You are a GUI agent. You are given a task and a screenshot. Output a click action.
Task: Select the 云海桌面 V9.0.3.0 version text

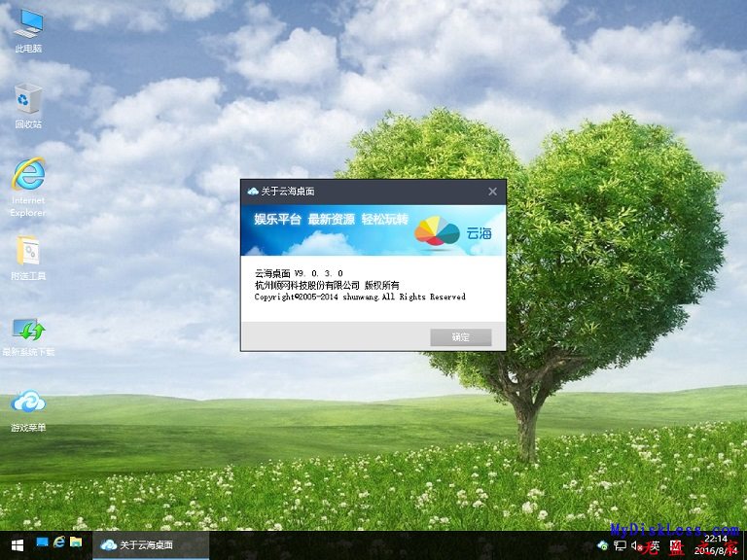(x=299, y=273)
